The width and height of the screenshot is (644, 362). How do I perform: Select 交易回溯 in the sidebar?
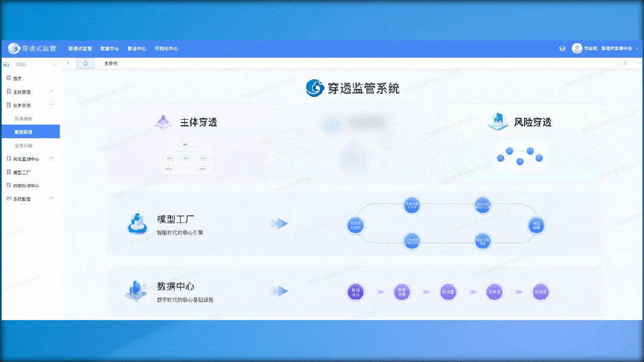pyautogui.click(x=24, y=119)
